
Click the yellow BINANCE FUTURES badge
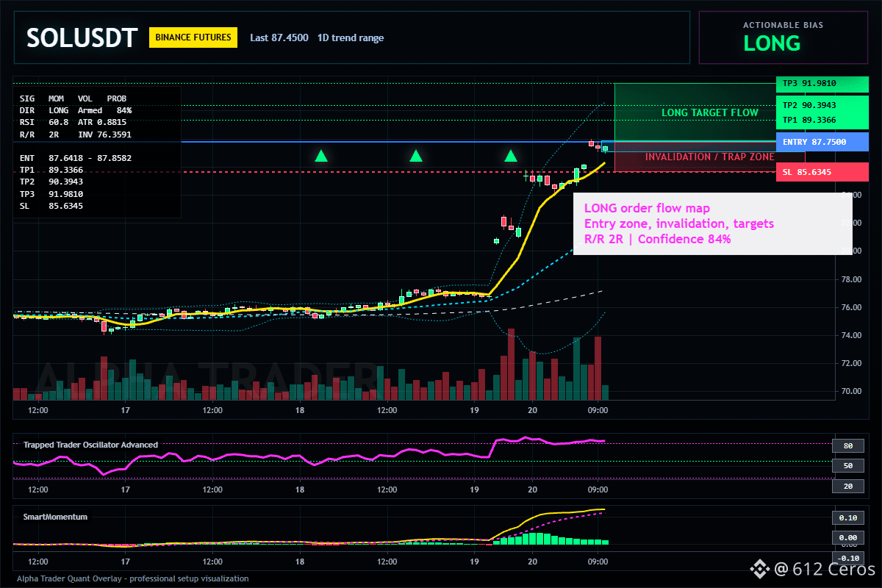[x=193, y=37]
